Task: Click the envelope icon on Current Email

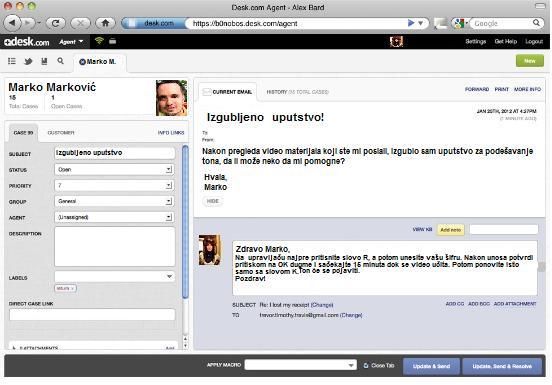Action: tap(207, 92)
